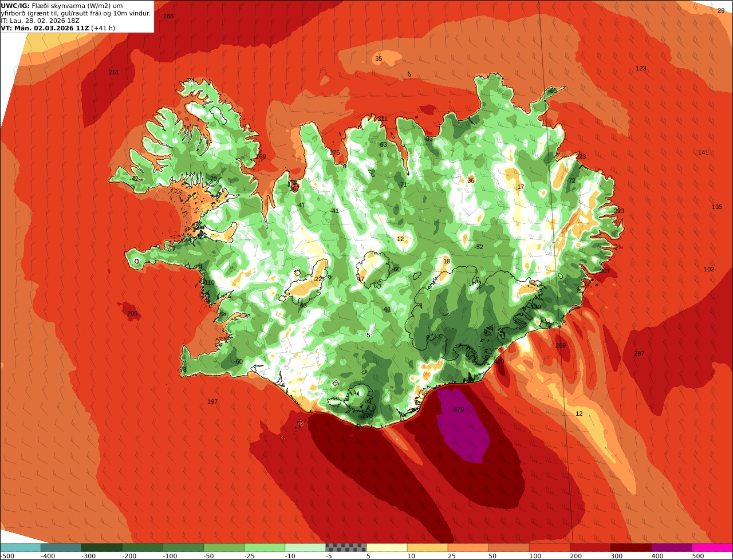Click the pale green swatch between -10 and -5
The width and height of the screenshot is (733, 560).
305,547
